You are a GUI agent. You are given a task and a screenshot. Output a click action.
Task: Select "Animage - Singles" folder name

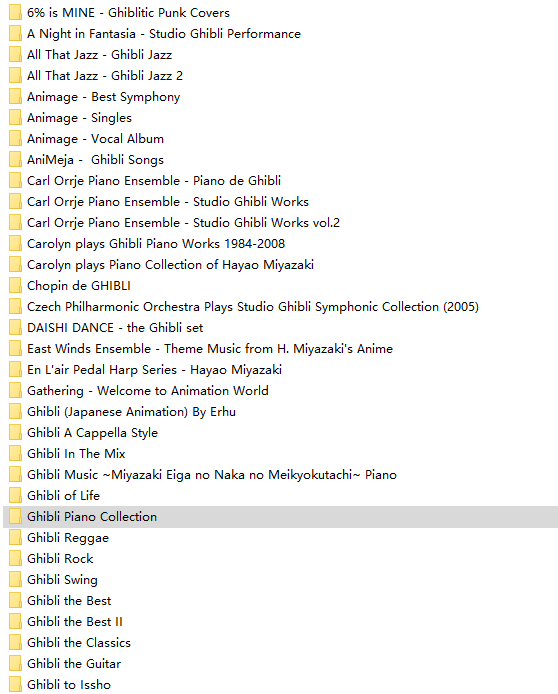pos(79,118)
